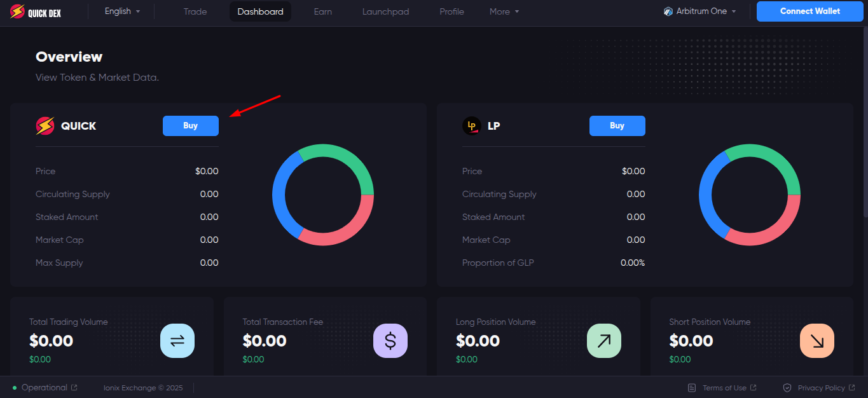Click the Long Position Volume up-arrow icon
The height and width of the screenshot is (398, 868).
click(x=604, y=341)
